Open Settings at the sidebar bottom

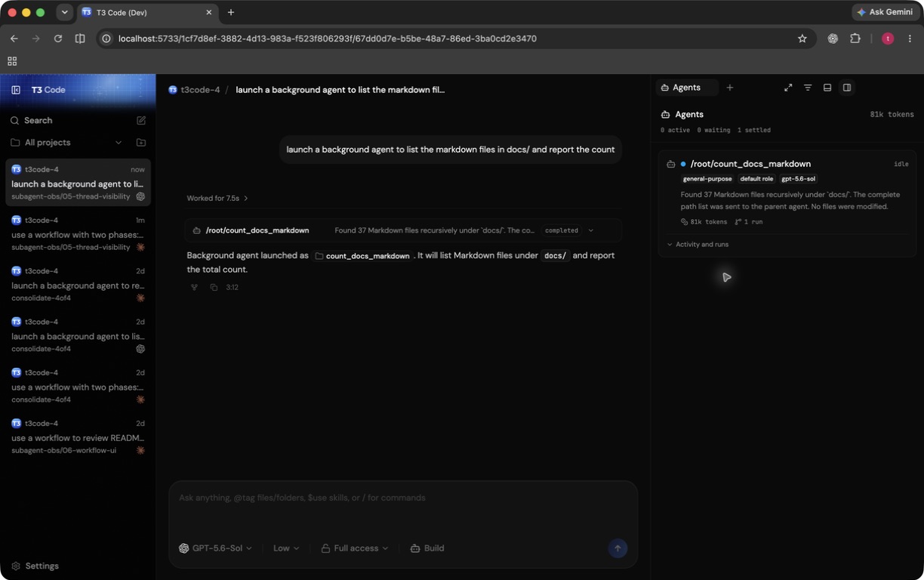point(35,566)
